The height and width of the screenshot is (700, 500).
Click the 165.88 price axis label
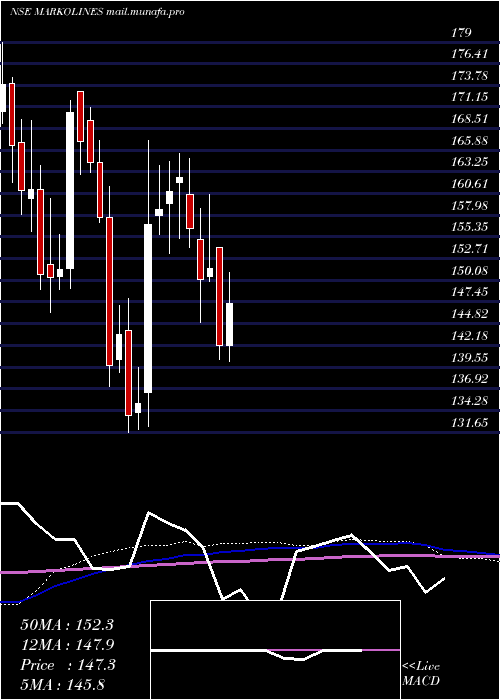point(469,141)
